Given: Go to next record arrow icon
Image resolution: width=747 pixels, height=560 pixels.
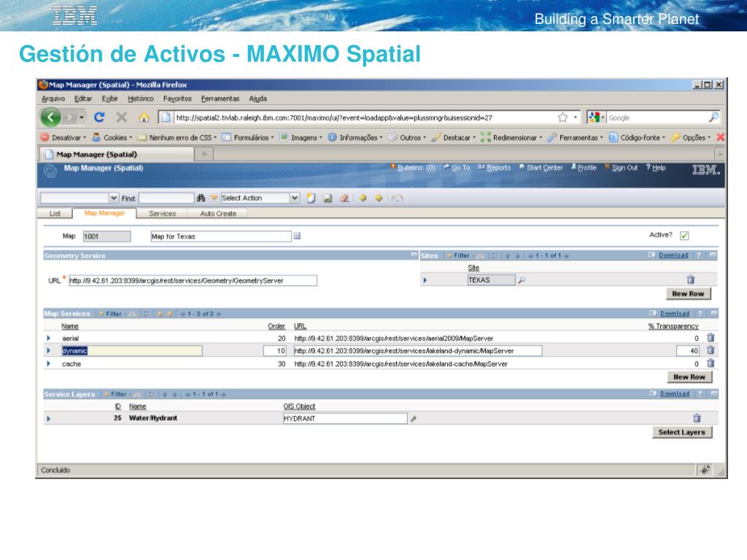Looking at the screenshot, I should click(x=379, y=198).
